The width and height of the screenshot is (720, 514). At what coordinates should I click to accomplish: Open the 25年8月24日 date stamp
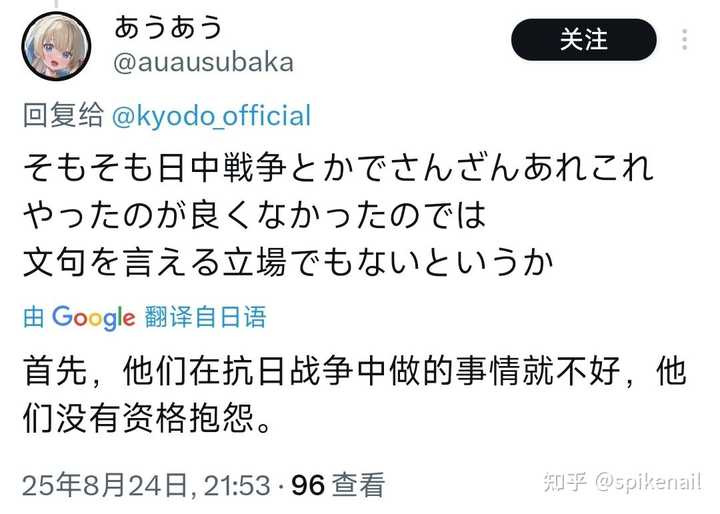pos(107,485)
